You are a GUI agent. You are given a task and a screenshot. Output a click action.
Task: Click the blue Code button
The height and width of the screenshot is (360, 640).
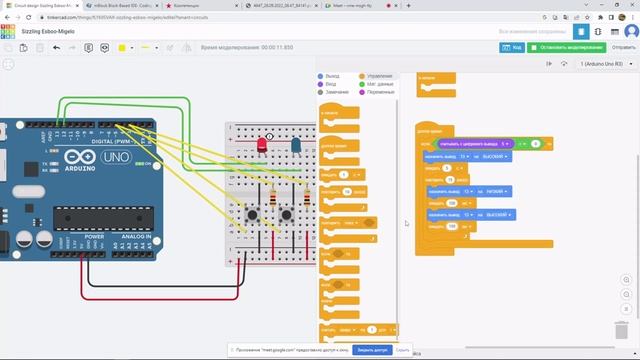[x=512, y=48]
